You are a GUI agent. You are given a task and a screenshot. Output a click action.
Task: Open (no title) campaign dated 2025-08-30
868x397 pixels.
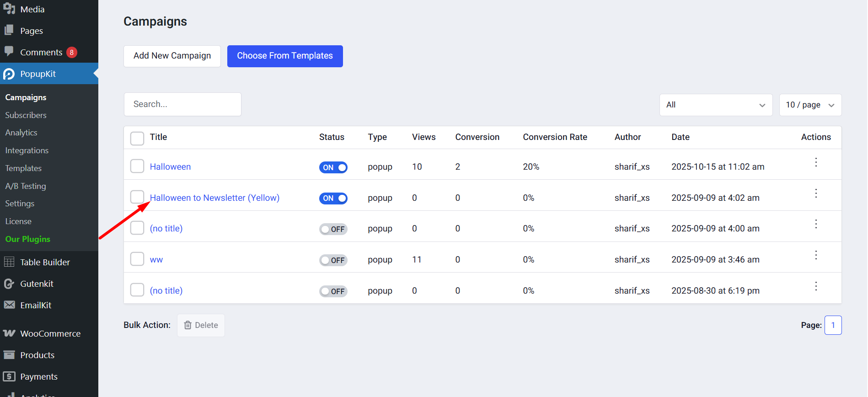(x=166, y=291)
